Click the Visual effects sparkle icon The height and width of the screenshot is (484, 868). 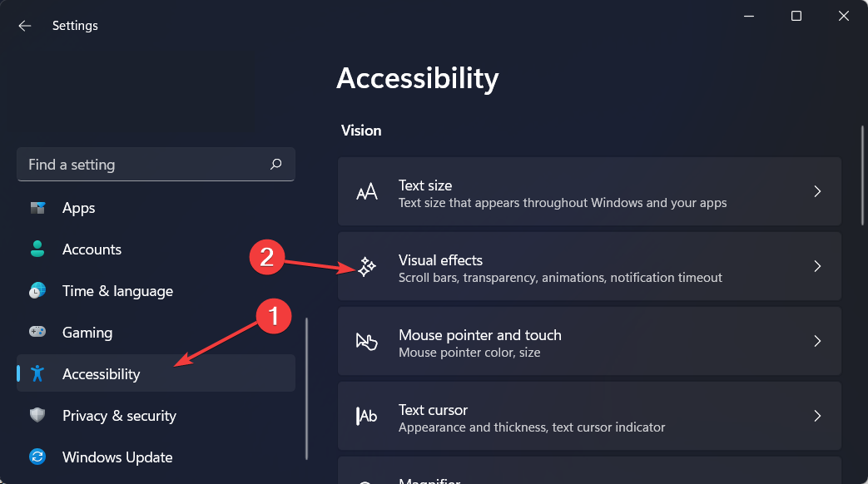367,267
